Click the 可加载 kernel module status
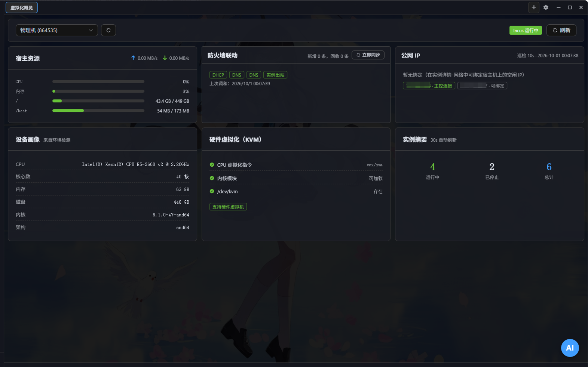The image size is (588, 367). click(x=376, y=179)
